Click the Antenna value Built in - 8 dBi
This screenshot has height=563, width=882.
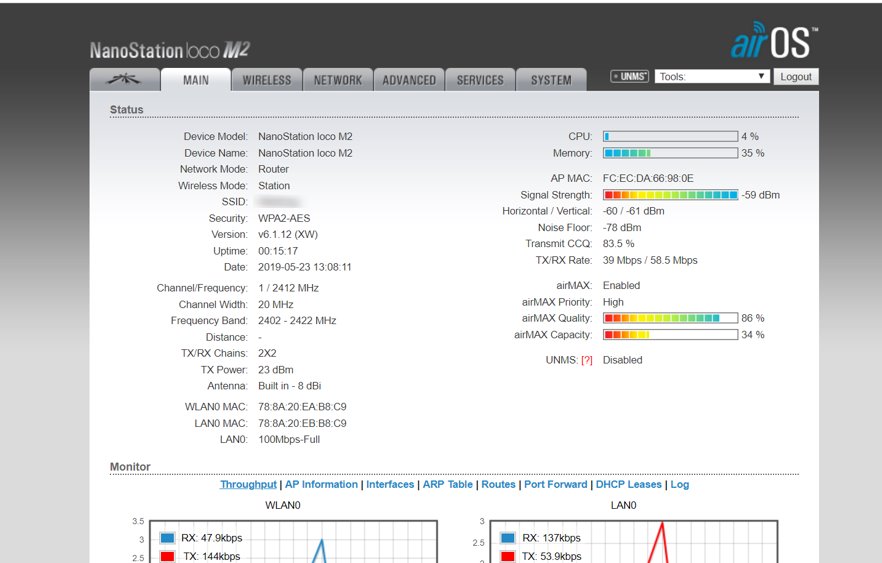(290, 386)
